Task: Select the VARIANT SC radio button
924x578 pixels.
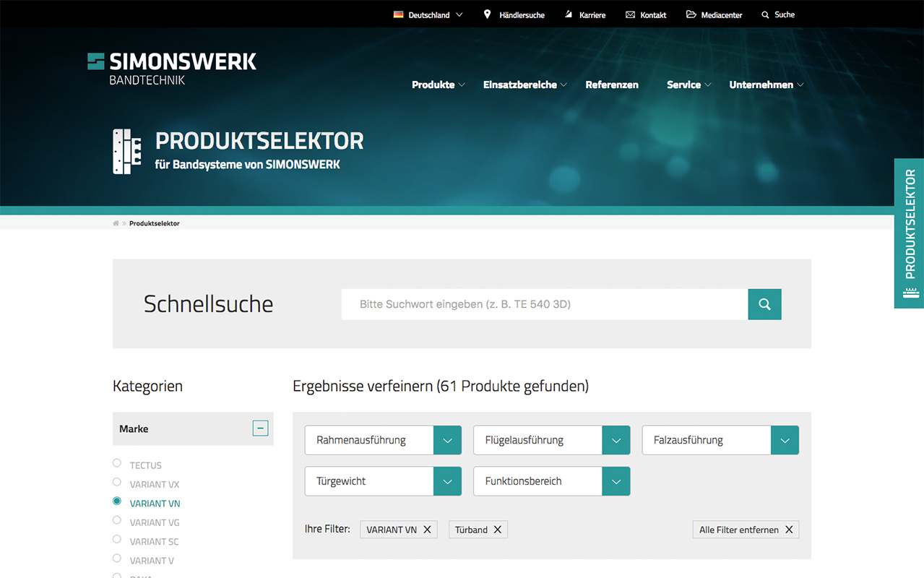Action: click(x=117, y=539)
